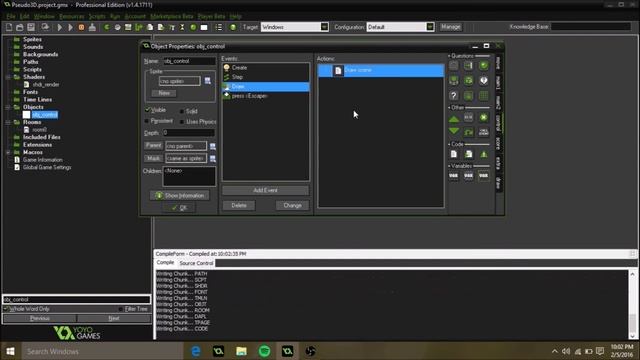Switch to the draw actions tab
This screenshot has height=360, width=640.
498,183
